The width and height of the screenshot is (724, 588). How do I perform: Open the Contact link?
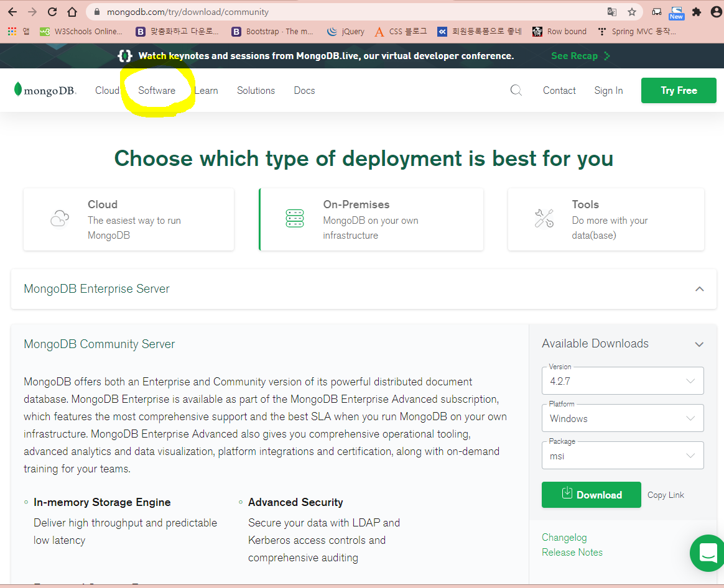click(x=559, y=91)
